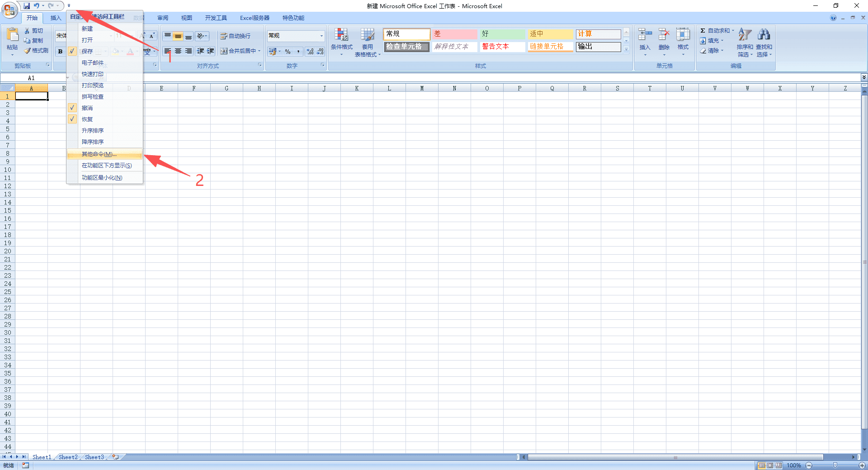Click the decrease indent icon
Screen dimensions: 868x470
coord(200,51)
